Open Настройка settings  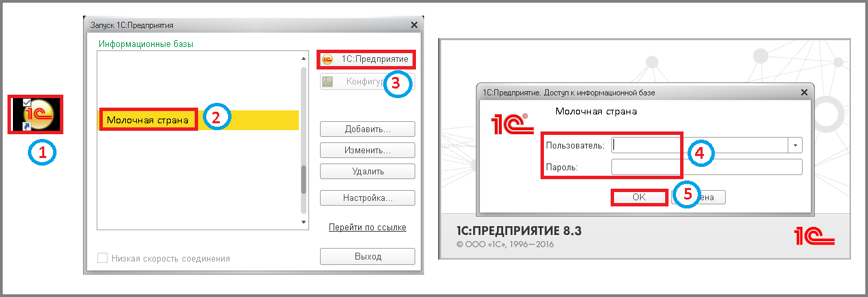pyautogui.click(x=368, y=198)
